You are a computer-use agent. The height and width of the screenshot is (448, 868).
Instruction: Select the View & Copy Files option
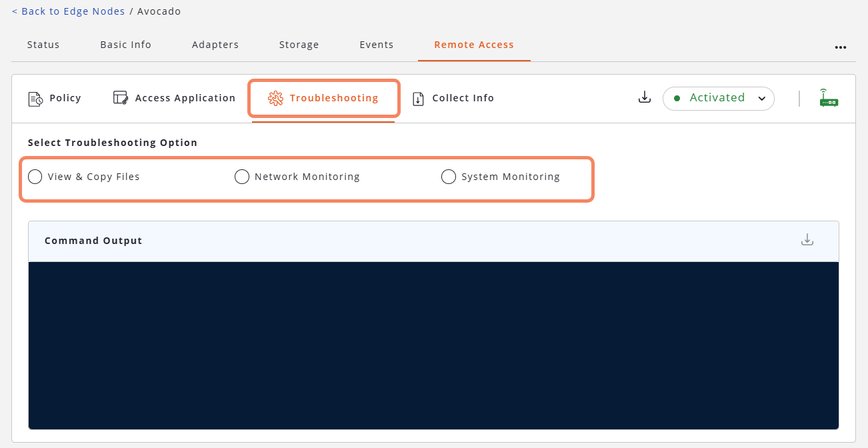coord(35,177)
